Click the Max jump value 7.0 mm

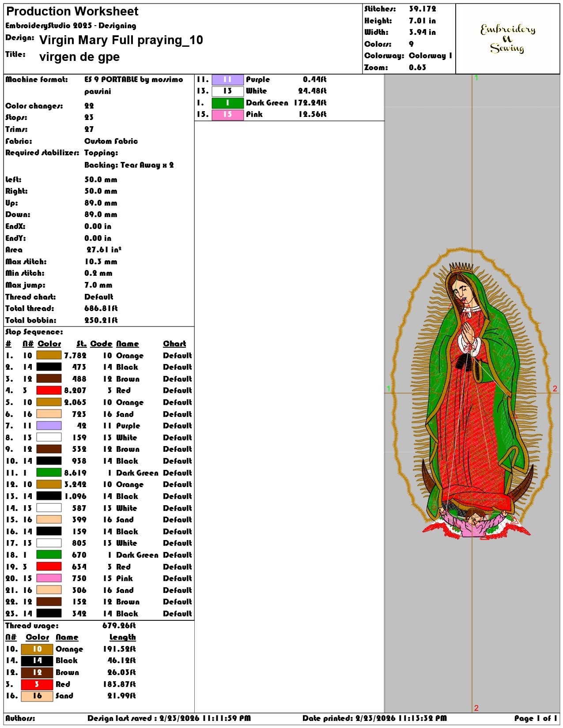(98, 285)
